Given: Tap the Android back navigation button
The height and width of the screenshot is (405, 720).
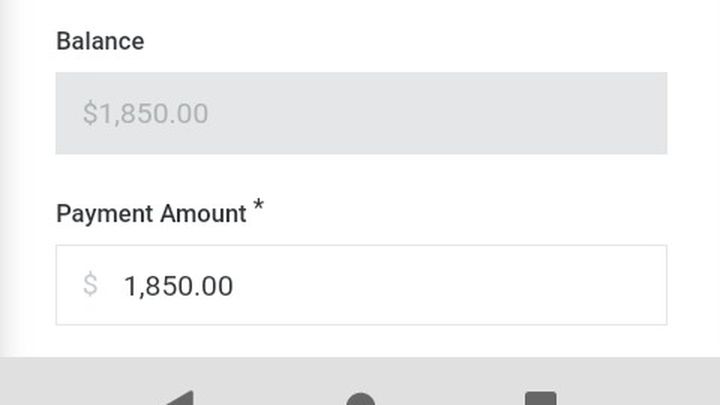Looking at the screenshot, I should coord(180,398).
